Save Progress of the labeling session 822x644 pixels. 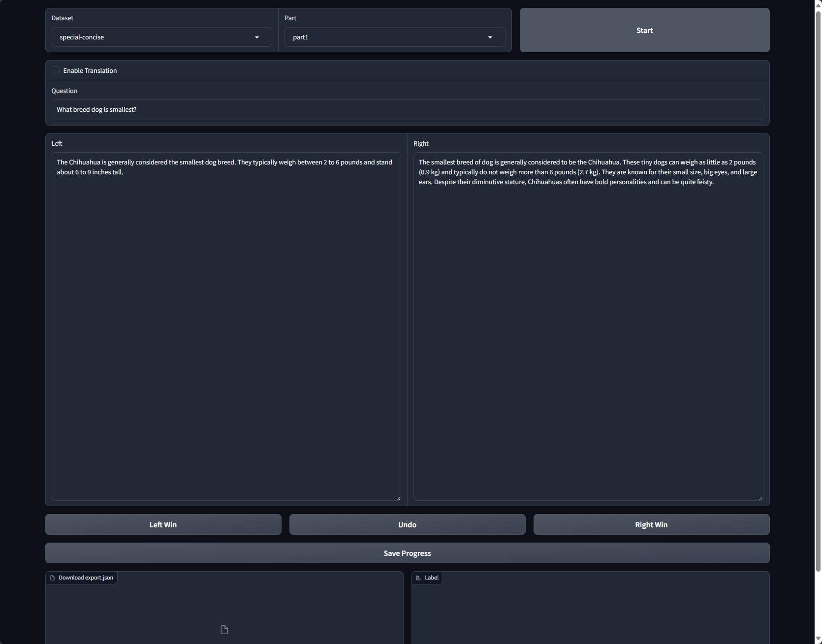407,553
